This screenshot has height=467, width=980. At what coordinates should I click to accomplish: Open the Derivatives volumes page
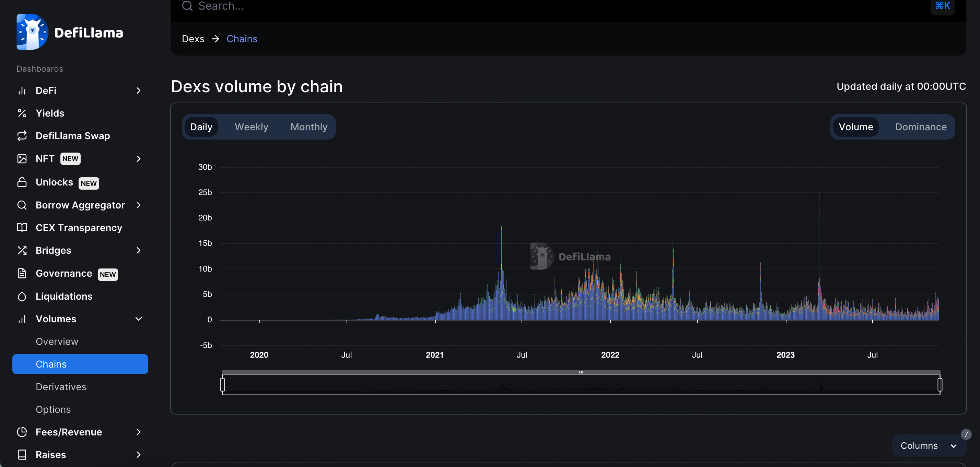click(x=61, y=386)
